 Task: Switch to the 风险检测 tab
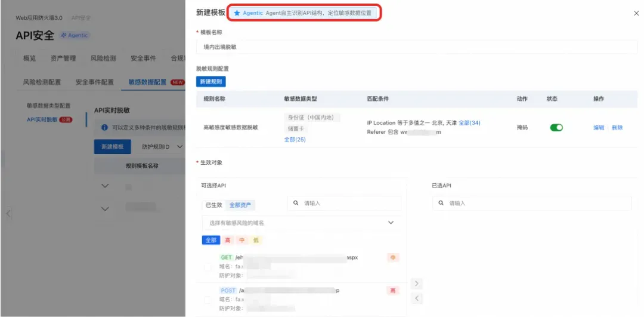click(x=103, y=59)
